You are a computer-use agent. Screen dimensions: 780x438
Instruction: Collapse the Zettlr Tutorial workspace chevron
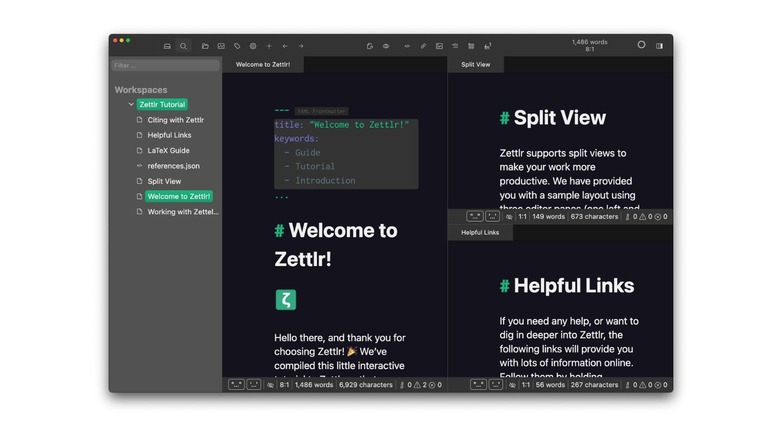pos(131,105)
